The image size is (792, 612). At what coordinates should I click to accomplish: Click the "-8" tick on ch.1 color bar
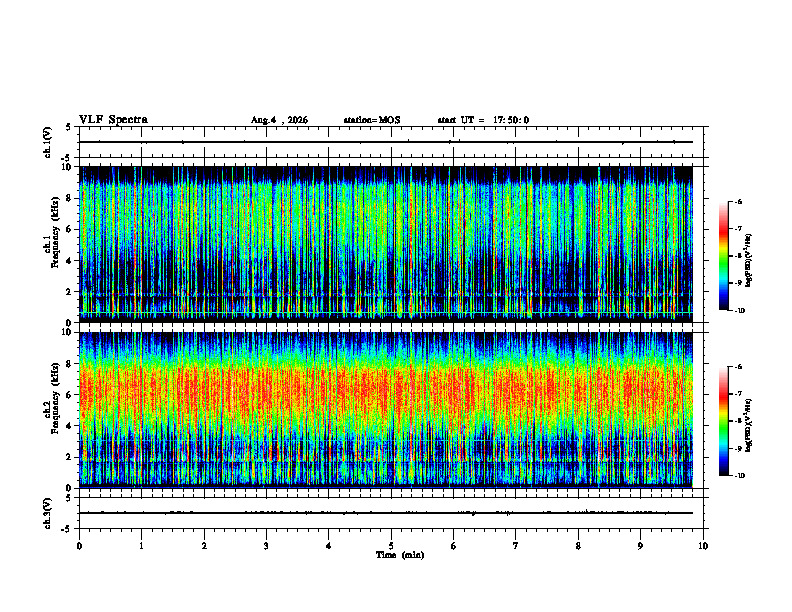coord(738,256)
